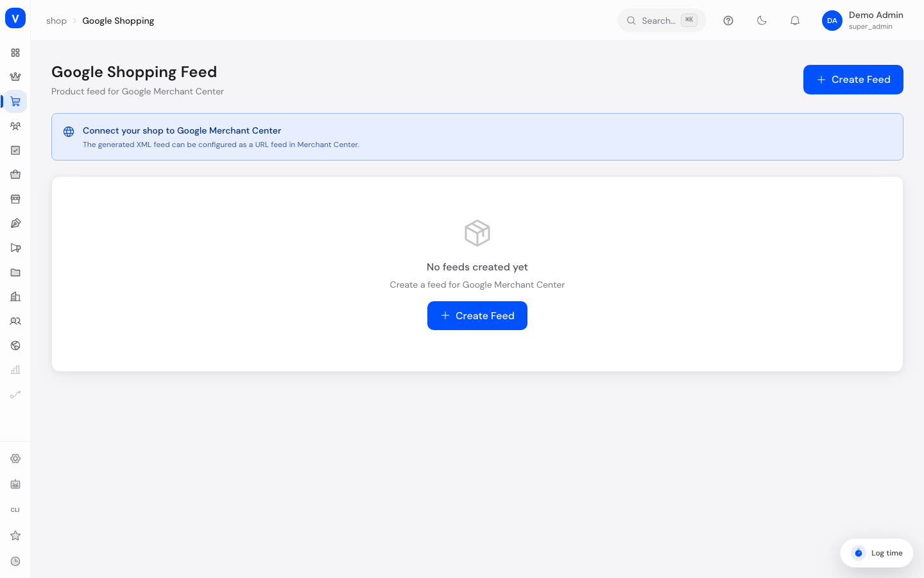Click the blue V app logo

[x=15, y=18]
